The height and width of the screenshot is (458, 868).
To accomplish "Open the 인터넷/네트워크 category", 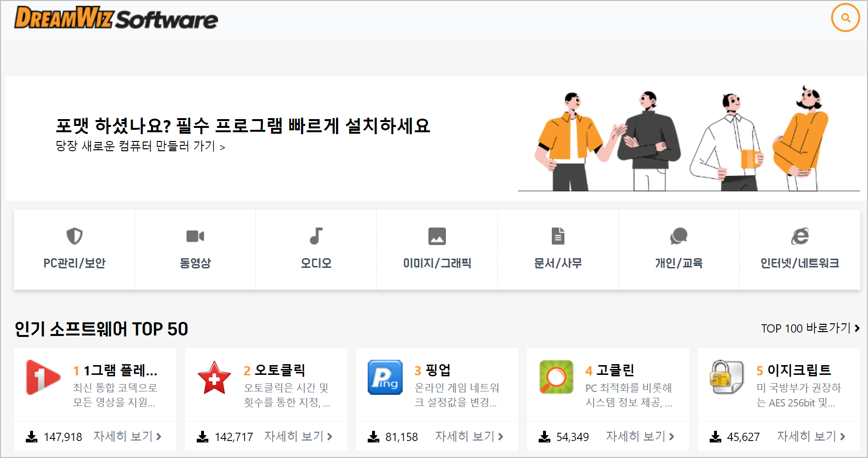I will pos(800,250).
